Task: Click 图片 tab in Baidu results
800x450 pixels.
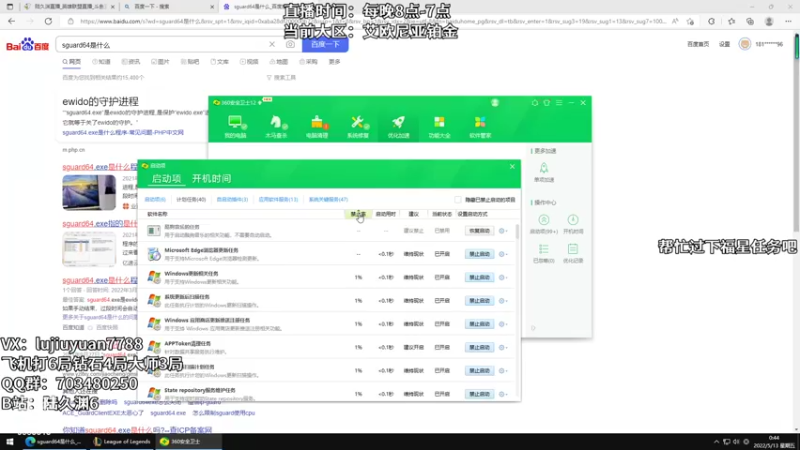Action: [x=160, y=62]
